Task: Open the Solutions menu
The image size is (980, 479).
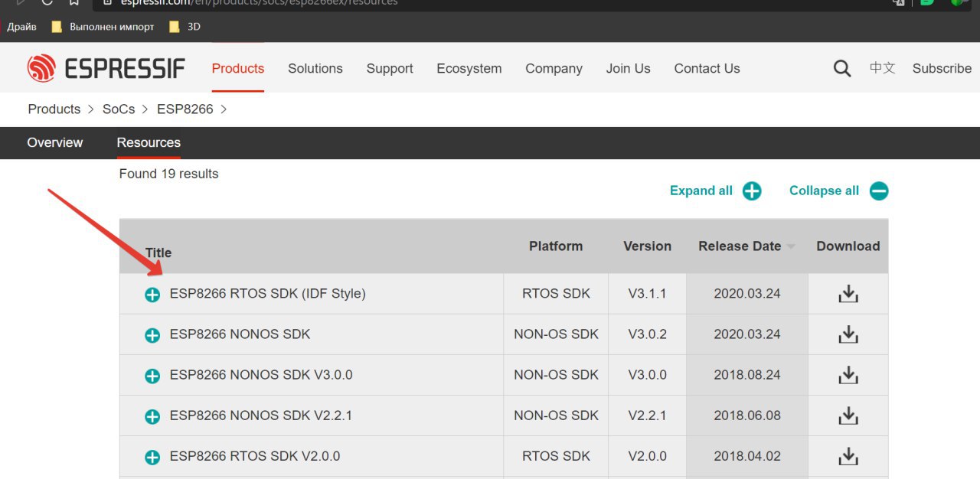Action: click(315, 68)
